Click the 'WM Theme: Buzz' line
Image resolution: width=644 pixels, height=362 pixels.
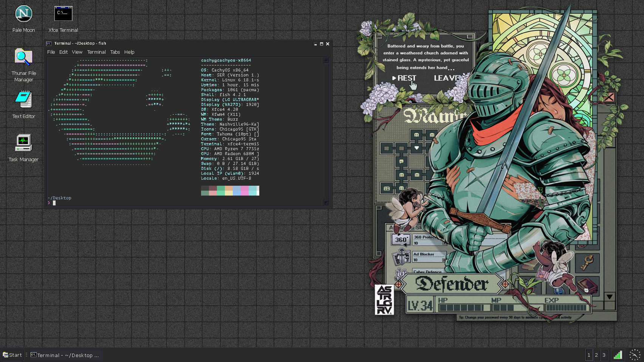tap(220, 120)
